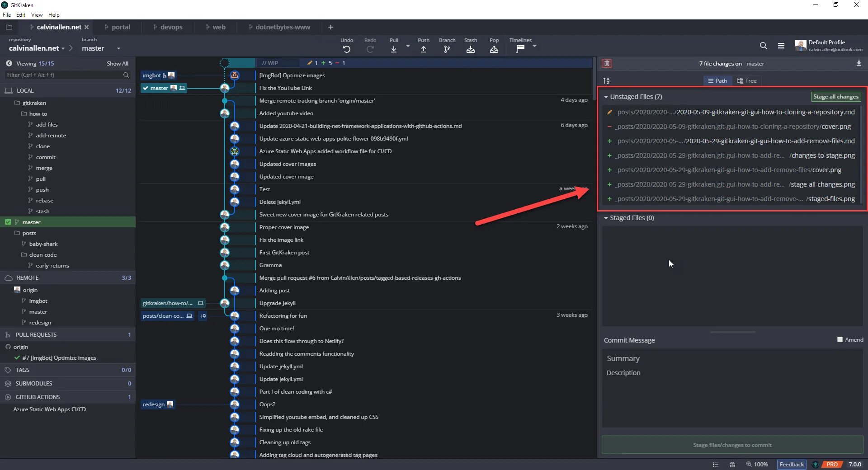
Task: Click the +9 branch overflow badge
Action: coord(203,316)
